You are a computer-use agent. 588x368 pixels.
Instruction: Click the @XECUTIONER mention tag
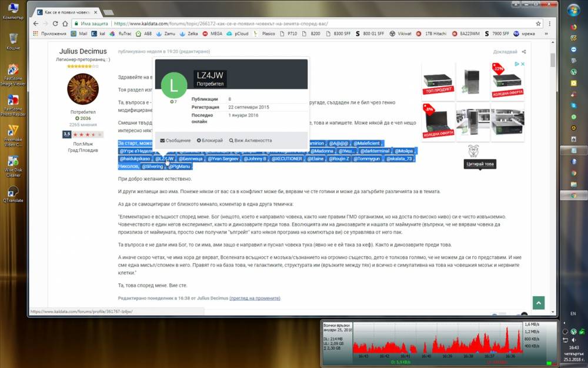(287, 158)
